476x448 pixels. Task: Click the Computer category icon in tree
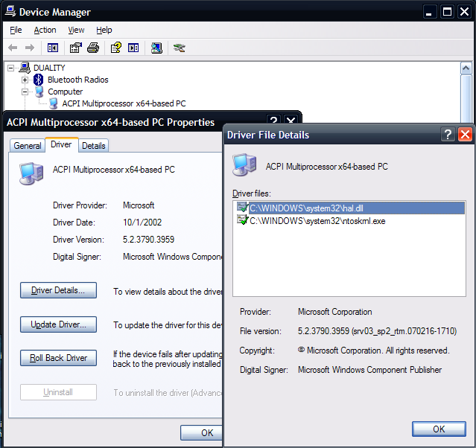pos(39,92)
